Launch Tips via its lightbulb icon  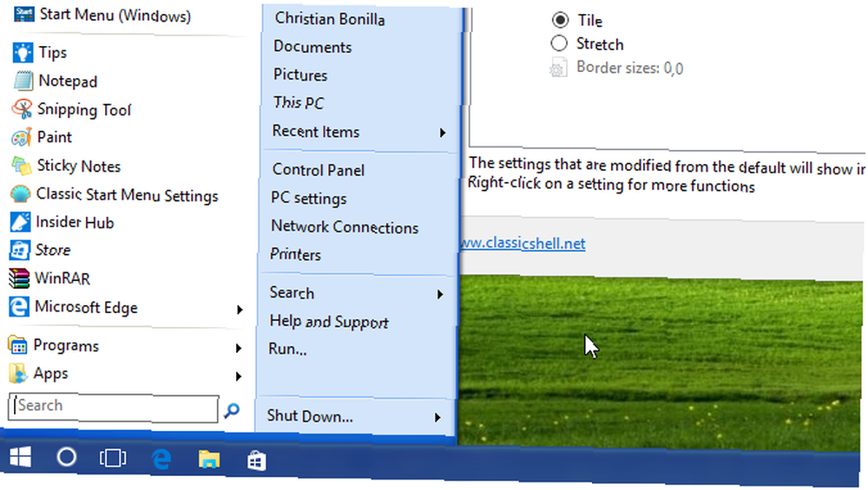point(23,53)
